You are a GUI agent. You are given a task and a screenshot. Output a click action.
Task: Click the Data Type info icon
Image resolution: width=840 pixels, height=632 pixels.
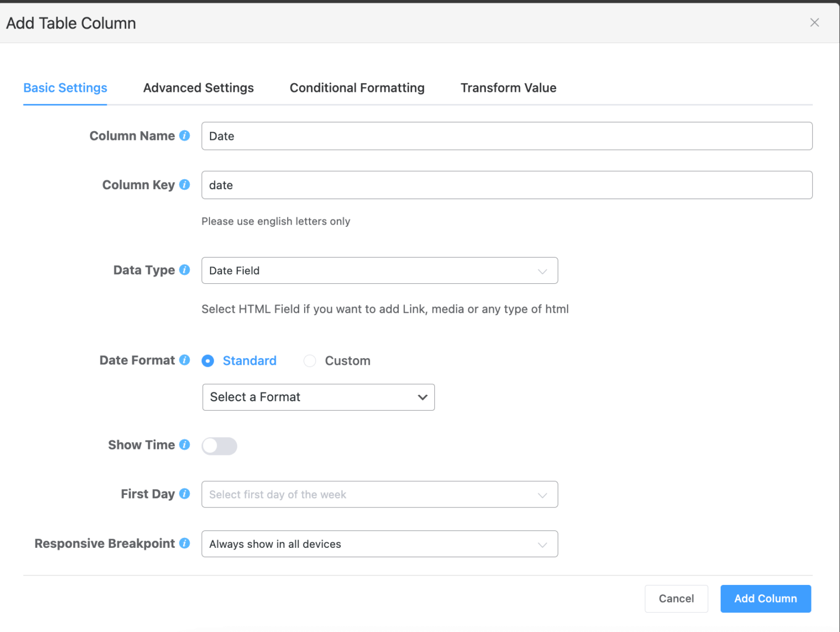click(x=184, y=270)
